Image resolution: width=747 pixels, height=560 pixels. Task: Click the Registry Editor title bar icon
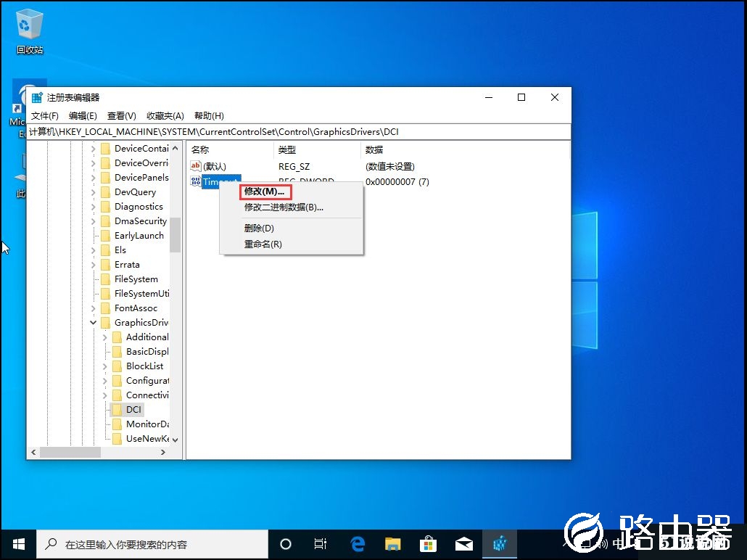pos(37,98)
